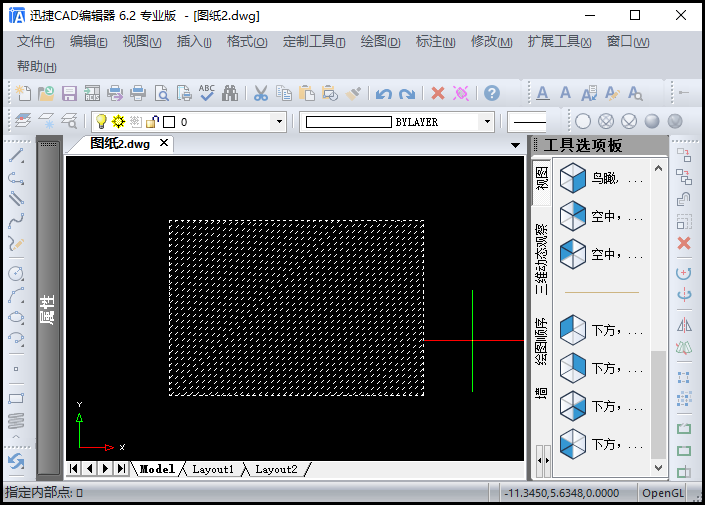705x505 pixels.
Task: Cut selection with the scissors icon
Action: (261, 93)
